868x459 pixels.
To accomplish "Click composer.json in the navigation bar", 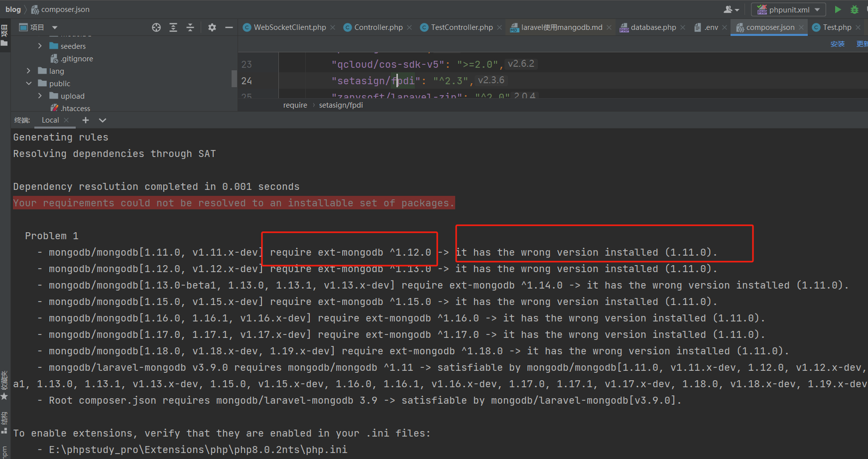I will click(x=60, y=9).
